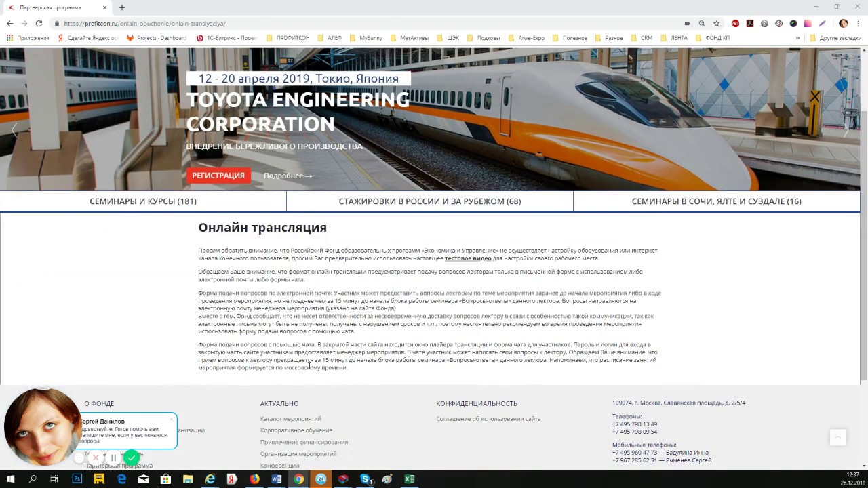Screen dimensions: 868x488
Task: Open the МатАктивы bookmark folder
Action: pyautogui.click(x=410, y=38)
